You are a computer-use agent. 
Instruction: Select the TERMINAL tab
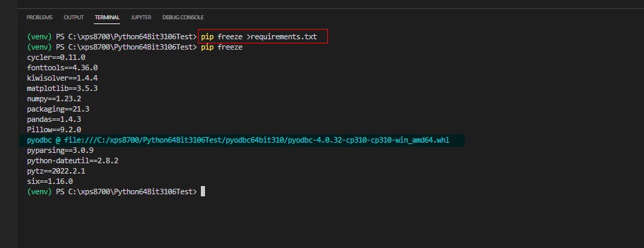coord(107,17)
